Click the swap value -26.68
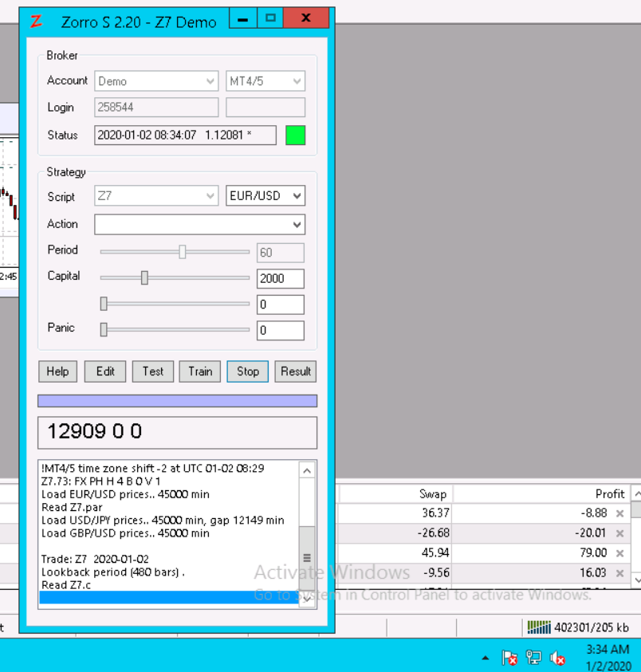The image size is (641, 672). [x=433, y=533]
